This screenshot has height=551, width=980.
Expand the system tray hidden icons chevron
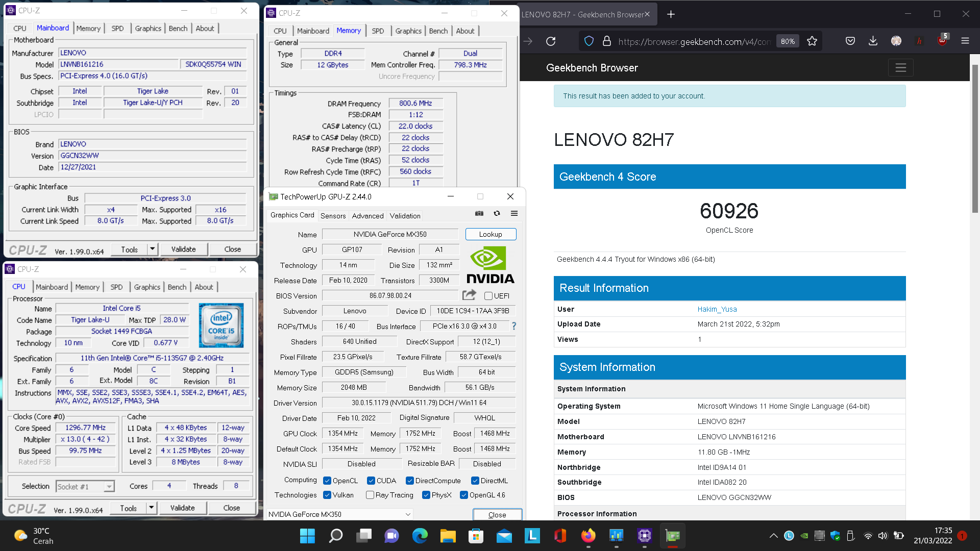(773, 536)
